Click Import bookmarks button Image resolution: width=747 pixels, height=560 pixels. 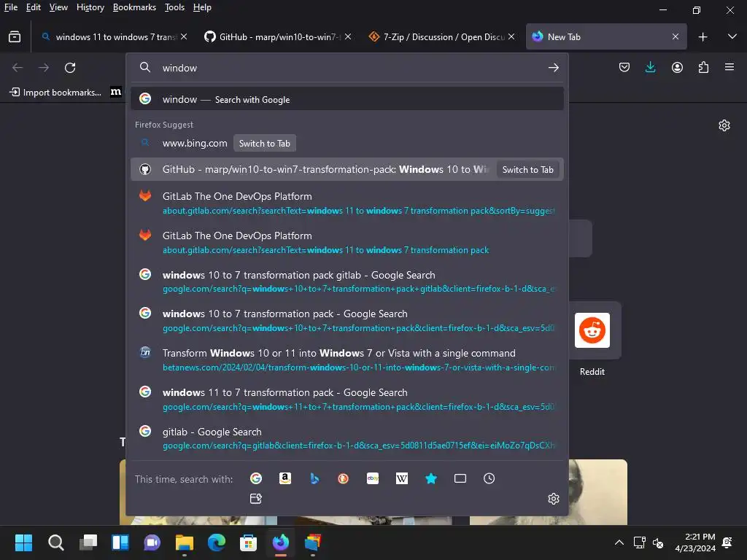point(55,92)
